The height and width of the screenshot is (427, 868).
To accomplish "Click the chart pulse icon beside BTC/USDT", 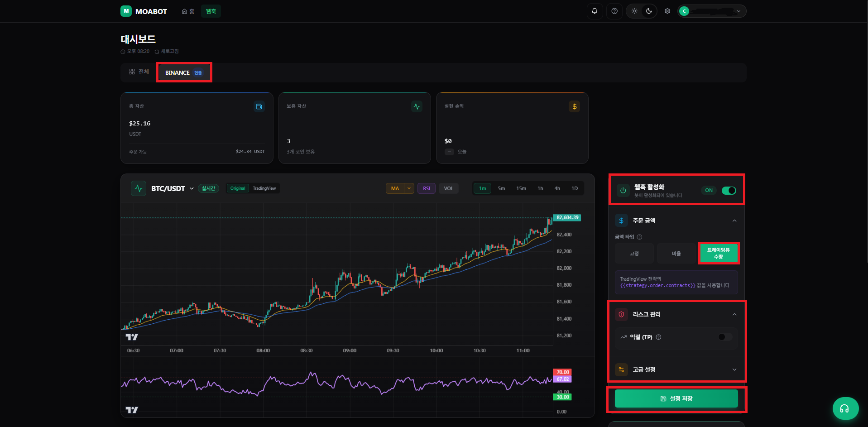I will [x=139, y=188].
